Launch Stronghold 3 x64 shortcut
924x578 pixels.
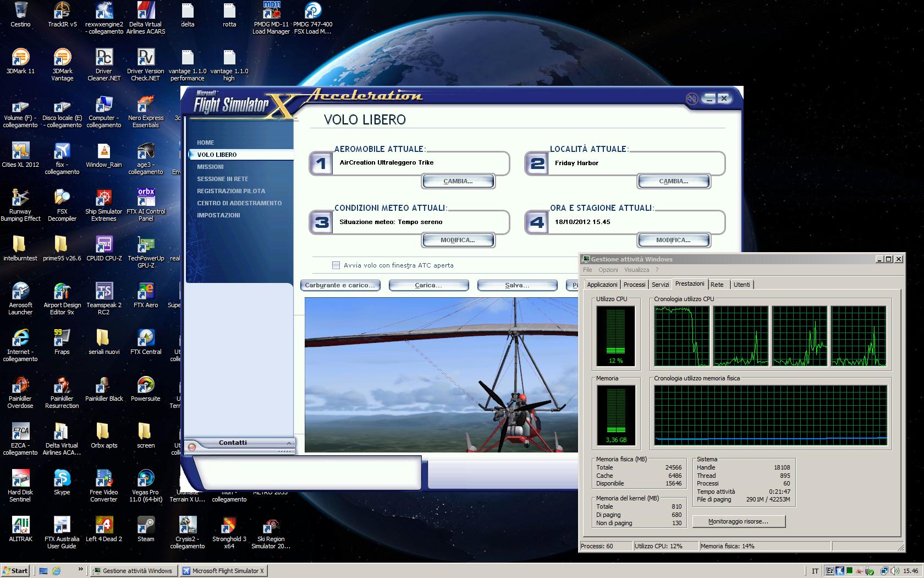(x=229, y=532)
